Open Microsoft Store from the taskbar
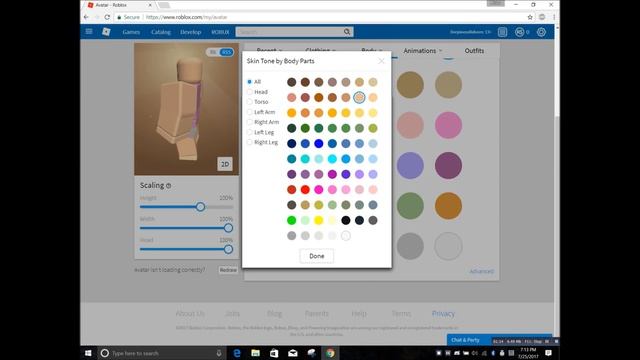Screen dimensions: 640x360 tap(274, 353)
